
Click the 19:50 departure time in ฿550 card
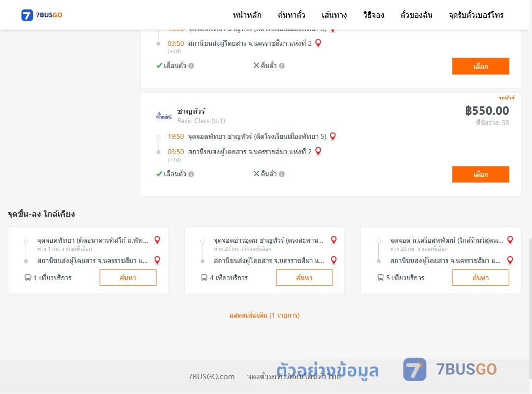click(176, 136)
